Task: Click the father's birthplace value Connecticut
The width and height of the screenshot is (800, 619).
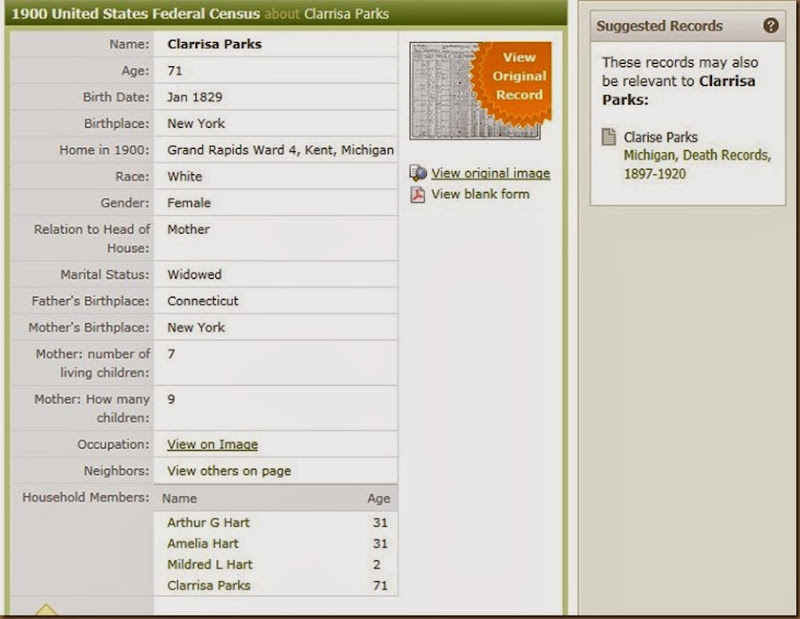Action: click(x=203, y=301)
